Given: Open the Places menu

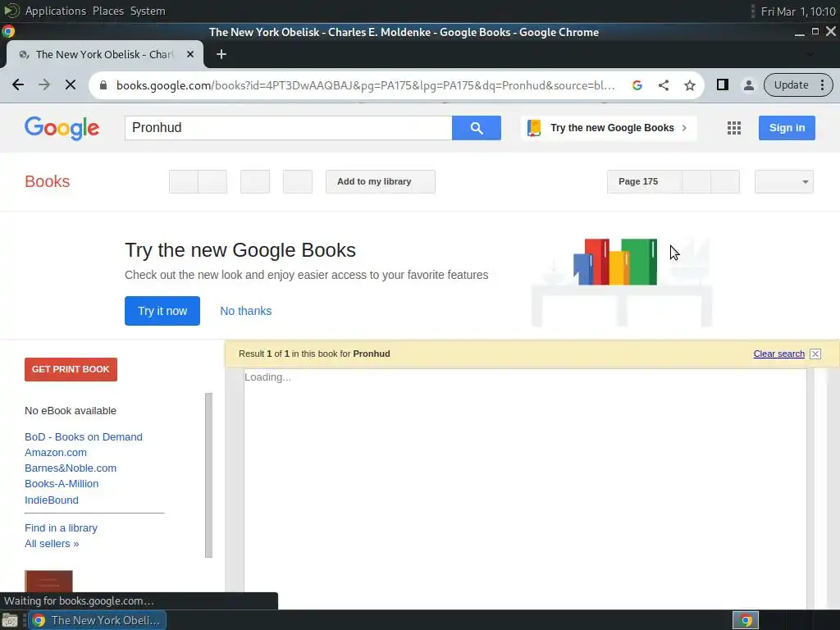Looking at the screenshot, I should 107,11.
